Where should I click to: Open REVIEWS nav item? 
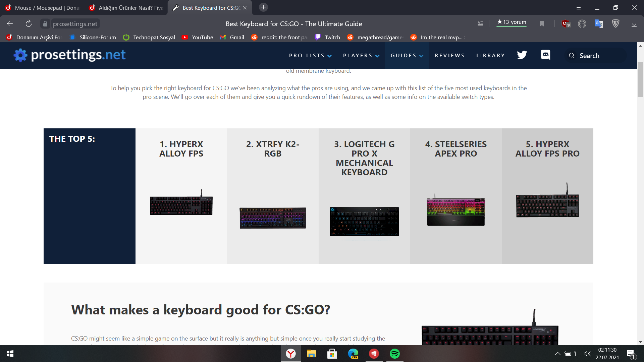(x=450, y=56)
